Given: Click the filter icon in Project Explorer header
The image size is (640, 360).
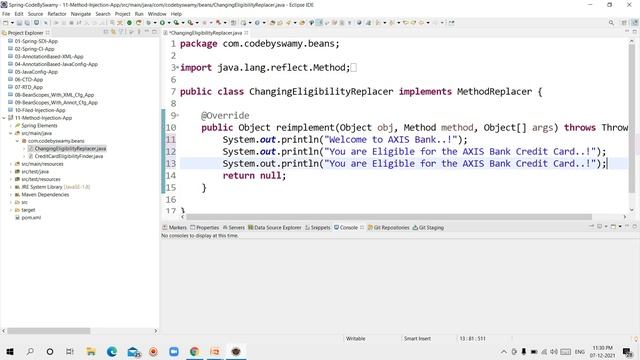Looking at the screenshot, I should click(x=121, y=32).
